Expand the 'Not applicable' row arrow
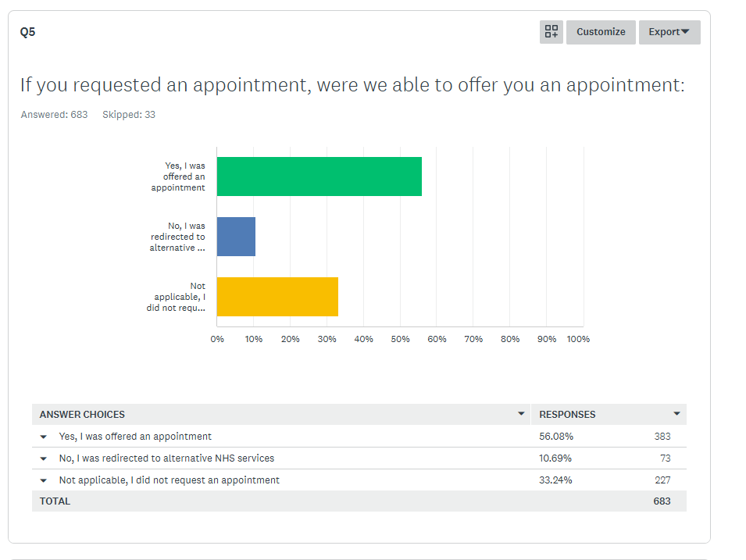This screenshot has width=746, height=560. [x=44, y=480]
